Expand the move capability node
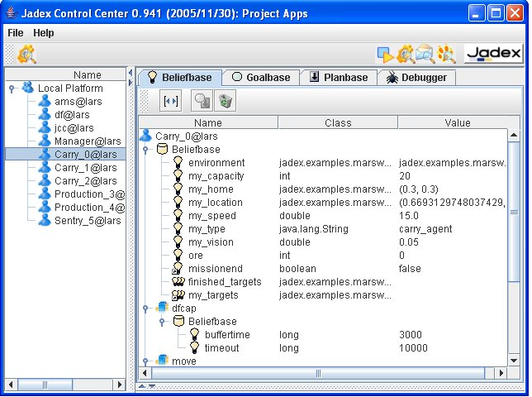This screenshot has height=397, width=532. pos(145,361)
